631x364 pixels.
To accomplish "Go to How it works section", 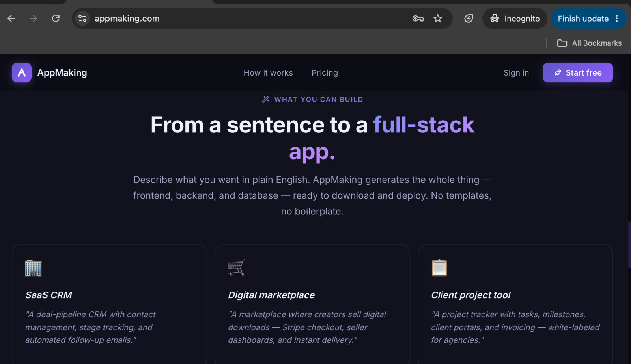I will tap(268, 73).
